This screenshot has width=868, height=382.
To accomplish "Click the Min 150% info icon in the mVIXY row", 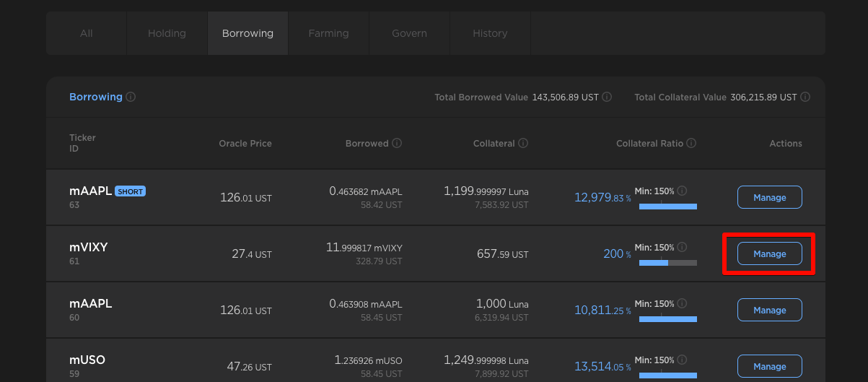I will [x=682, y=248].
